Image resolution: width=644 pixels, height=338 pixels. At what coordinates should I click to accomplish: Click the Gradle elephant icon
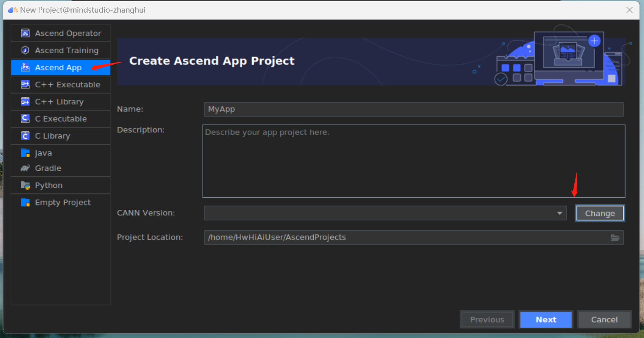click(x=25, y=168)
